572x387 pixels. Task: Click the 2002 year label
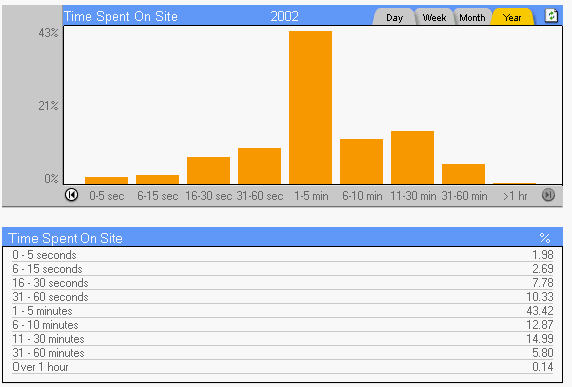click(285, 16)
